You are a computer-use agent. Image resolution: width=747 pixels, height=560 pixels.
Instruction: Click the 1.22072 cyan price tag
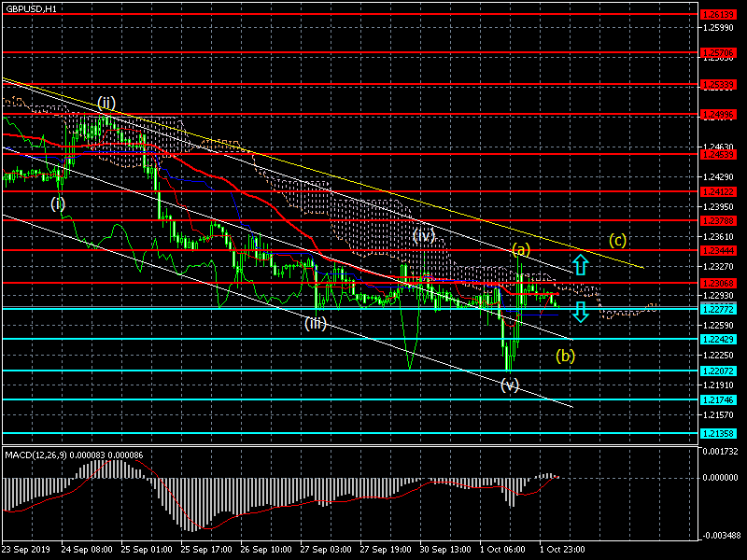(718, 371)
